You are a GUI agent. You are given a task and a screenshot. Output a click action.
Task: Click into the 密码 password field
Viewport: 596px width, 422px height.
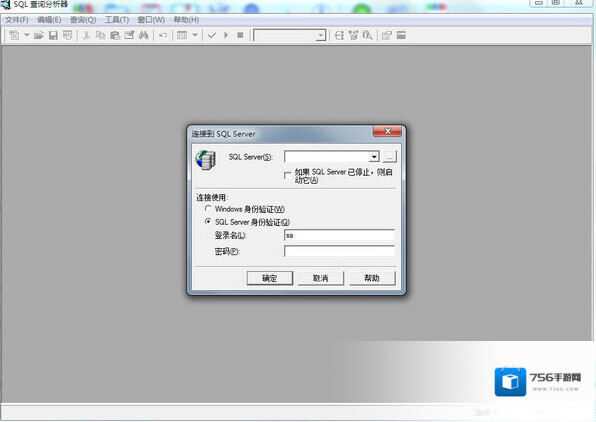click(339, 251)
